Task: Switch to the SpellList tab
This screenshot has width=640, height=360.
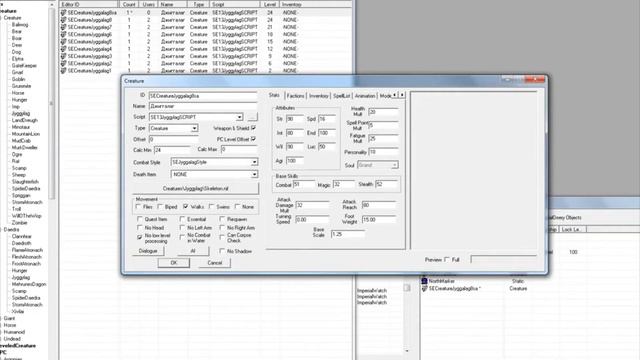Action: coord(342,96)
